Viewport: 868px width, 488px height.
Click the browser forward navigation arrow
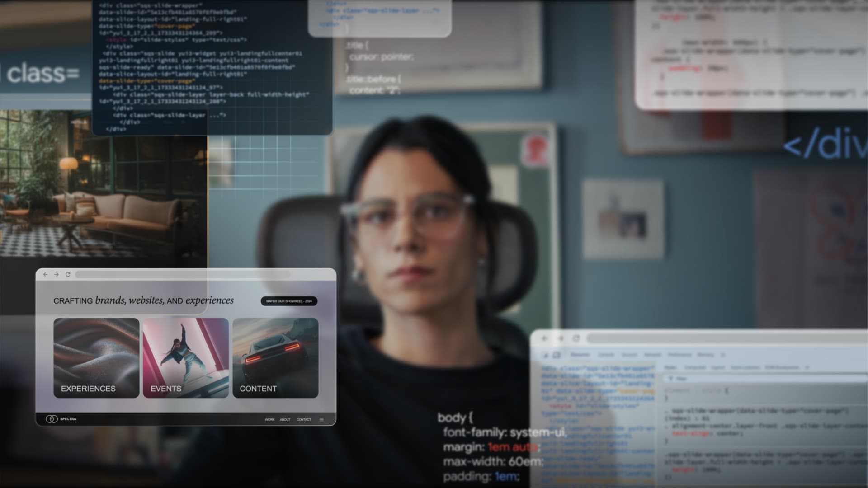[x=56, y=275]
